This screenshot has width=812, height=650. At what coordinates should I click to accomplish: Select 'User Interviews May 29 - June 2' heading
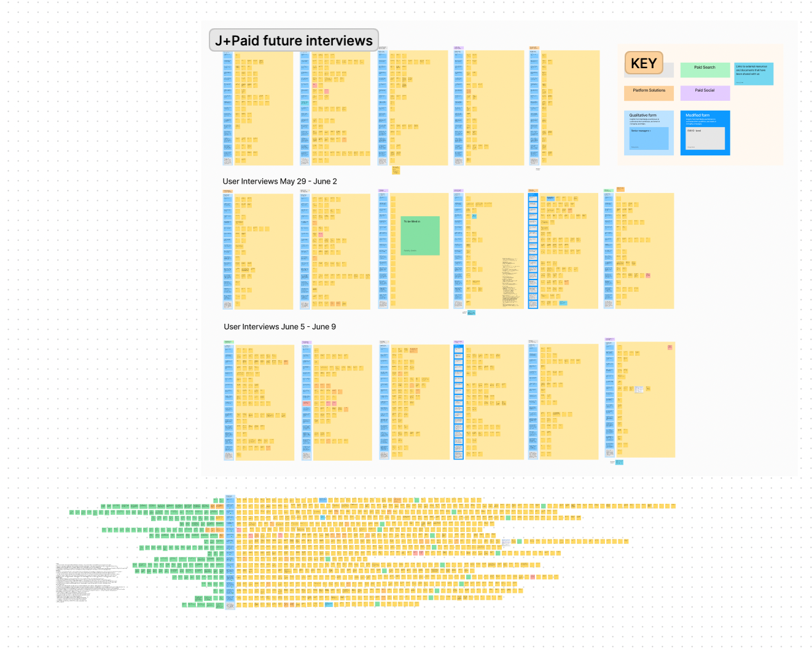[x=279, y=181]
